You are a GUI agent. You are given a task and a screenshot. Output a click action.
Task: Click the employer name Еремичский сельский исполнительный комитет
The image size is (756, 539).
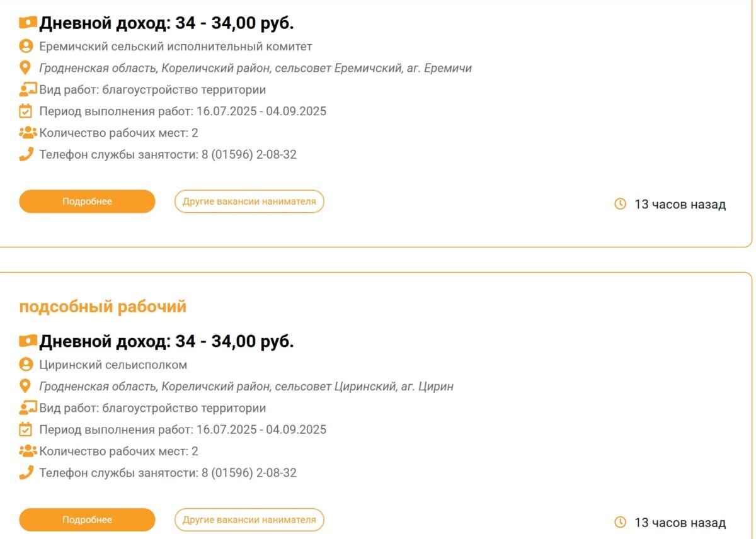point(176,47)
